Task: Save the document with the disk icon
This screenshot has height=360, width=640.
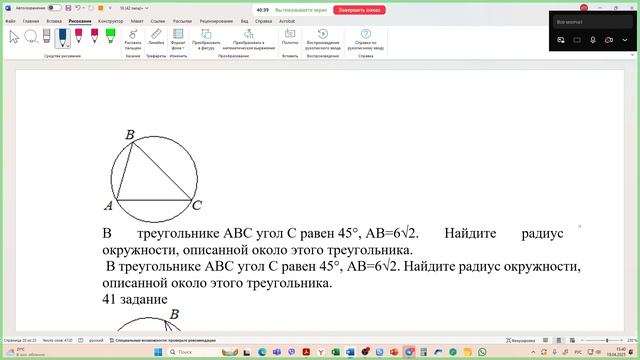Action: (x=68, y=8)
